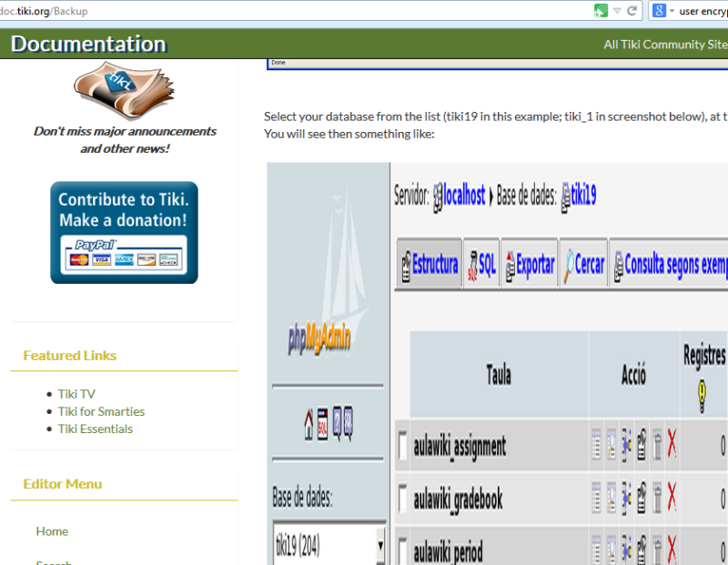Click Search icon for aulawiki_assignment
The height and width of the screenshot is (565, 728).
(x=611, y=445)
